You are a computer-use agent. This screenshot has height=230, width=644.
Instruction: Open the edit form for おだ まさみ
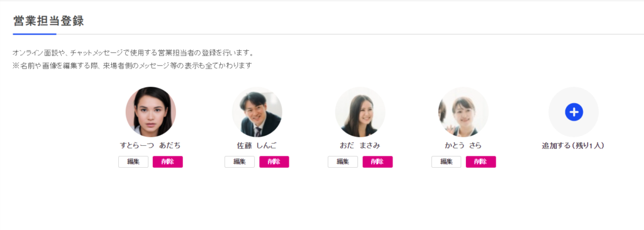(343, 162)
